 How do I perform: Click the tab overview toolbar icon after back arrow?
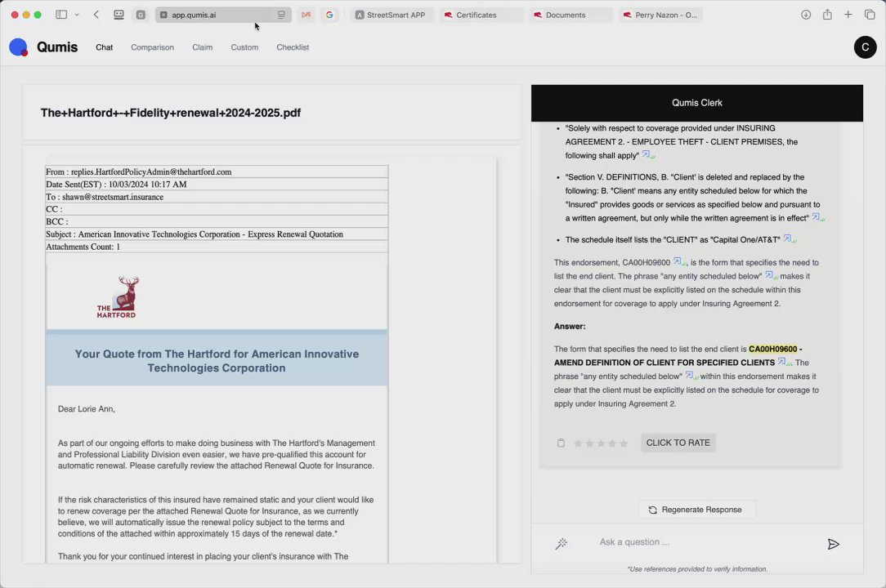(x=119, y=15)
